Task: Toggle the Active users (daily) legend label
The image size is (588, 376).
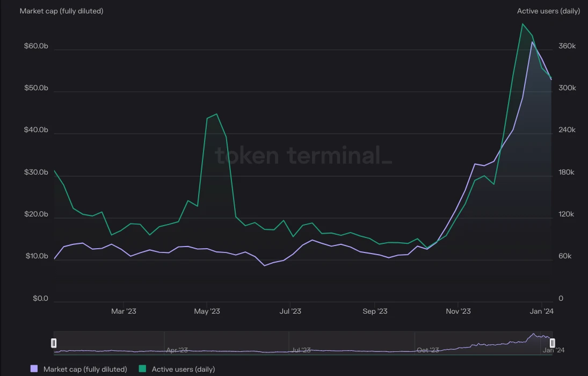Action: (x=183, y=369)
